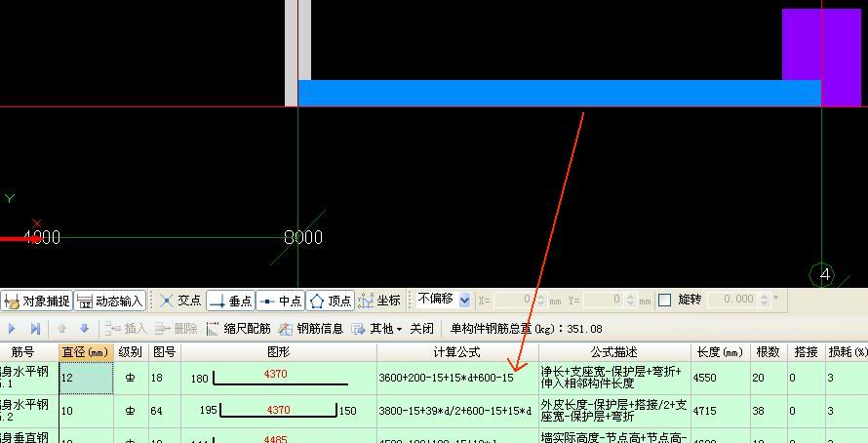Click the rotation angle spinner arrows
Viewport: 868px width, 443px height.
pyautogui.click(x=764, y=301)
